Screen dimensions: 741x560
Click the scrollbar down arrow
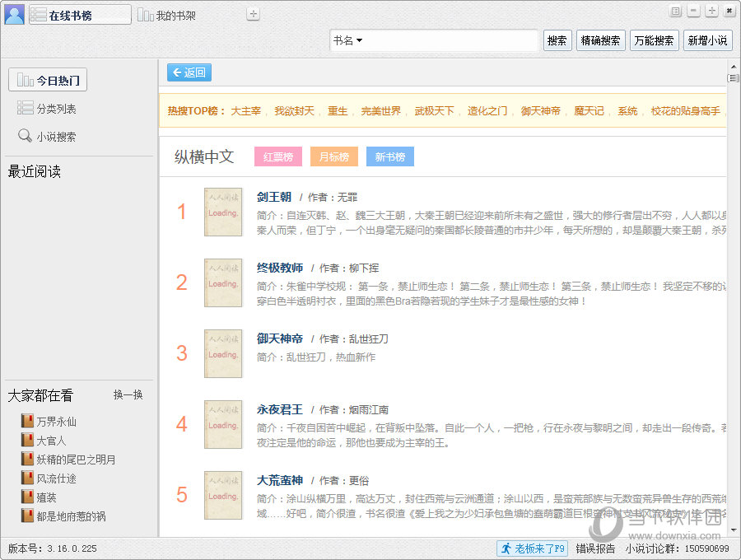pyautogui.click(x=734, y=530)
